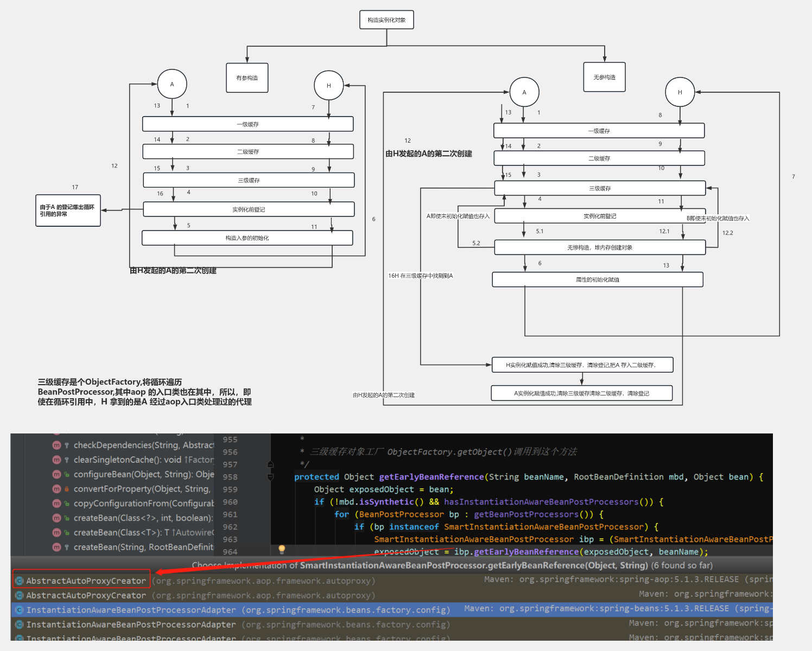Screen dimensions: 812x651
Task: Click the method icon beside copyConfigurationFrom
Action: [56, 504]
